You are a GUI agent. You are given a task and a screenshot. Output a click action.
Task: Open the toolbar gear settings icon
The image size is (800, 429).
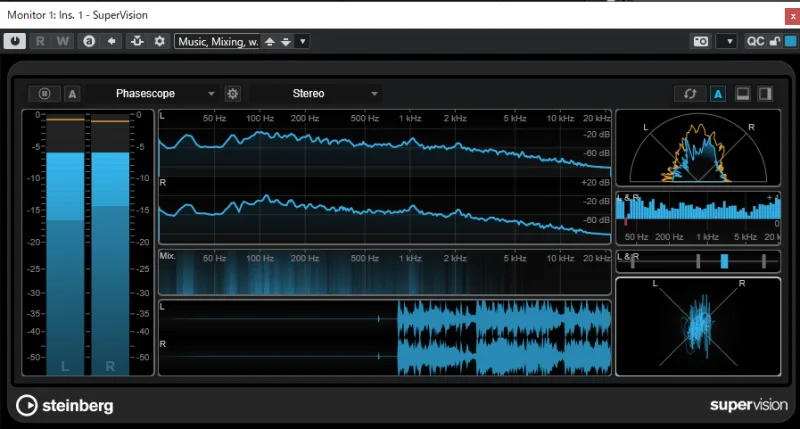(159, 41)
